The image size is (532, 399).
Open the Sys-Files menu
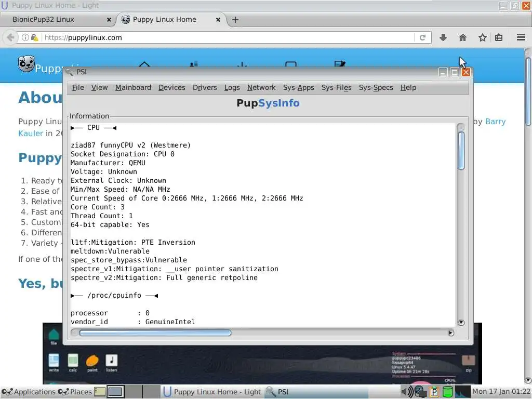(x=336, y=87)
